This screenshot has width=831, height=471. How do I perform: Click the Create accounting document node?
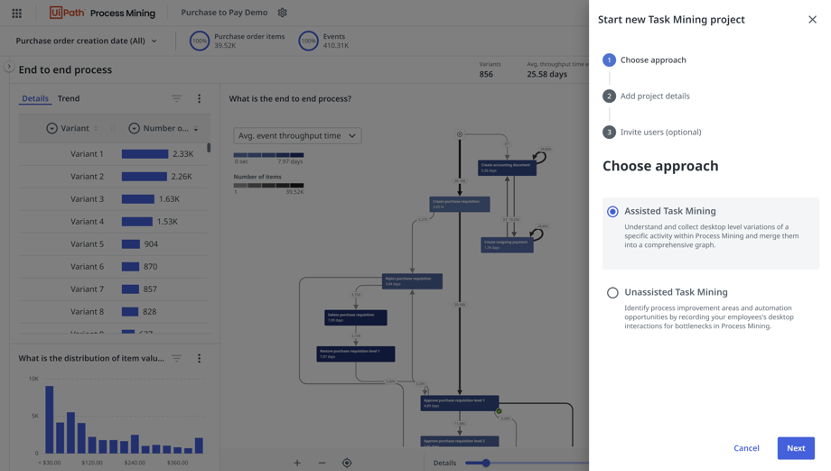[x=507, y=167]
